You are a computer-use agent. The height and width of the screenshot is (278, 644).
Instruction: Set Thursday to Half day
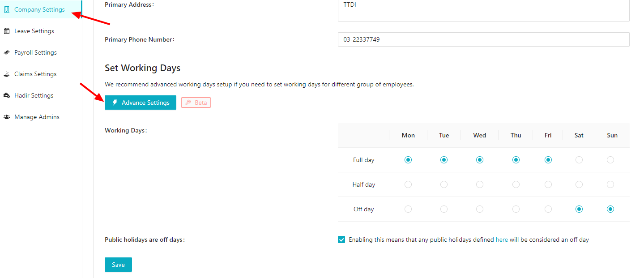[516, 184]
